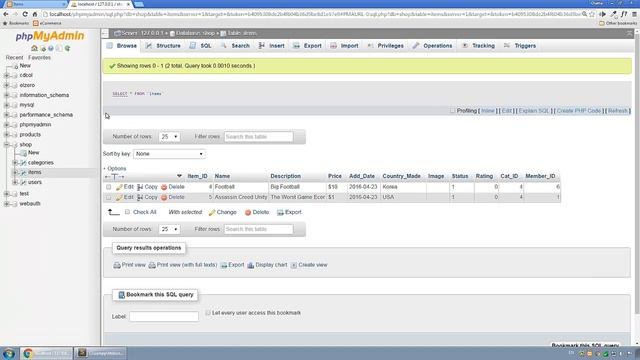Expand the products database tree node
640x360 pixels.
[x=7, y=135]
